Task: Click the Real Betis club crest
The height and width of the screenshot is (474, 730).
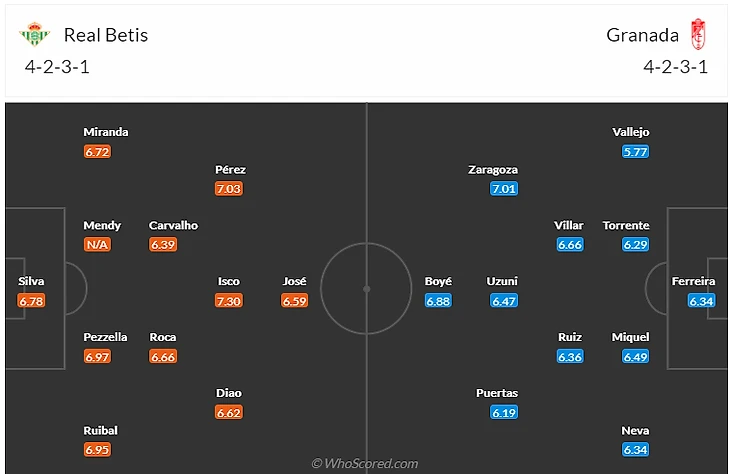Action: (x=34, y=35)
